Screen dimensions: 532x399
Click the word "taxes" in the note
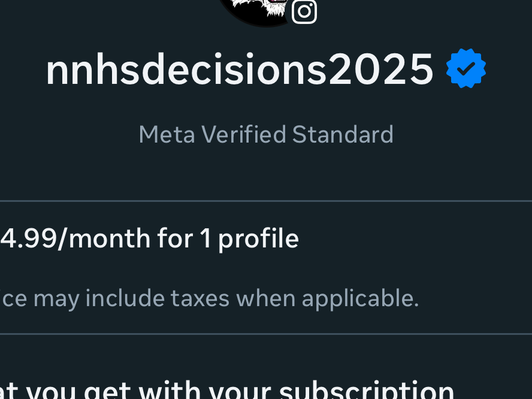(x=200, y=298)
